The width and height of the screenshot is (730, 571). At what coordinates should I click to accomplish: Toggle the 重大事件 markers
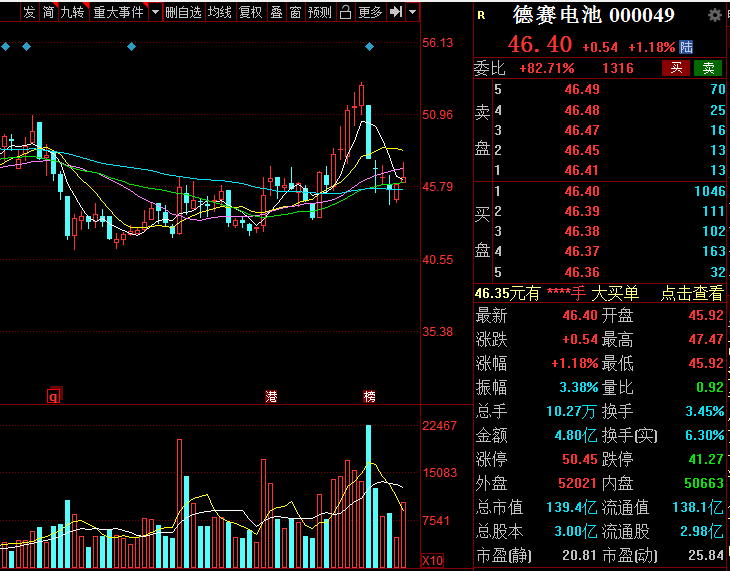(118, 12)
